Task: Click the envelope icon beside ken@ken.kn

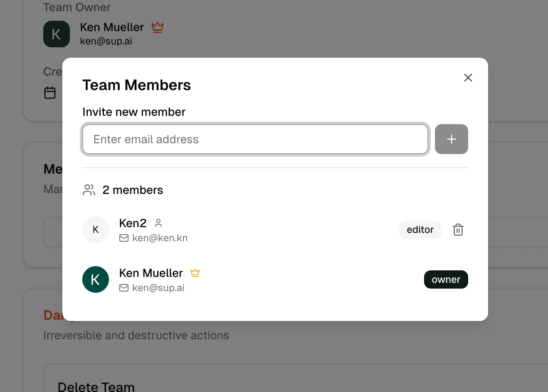Action: 124,238
